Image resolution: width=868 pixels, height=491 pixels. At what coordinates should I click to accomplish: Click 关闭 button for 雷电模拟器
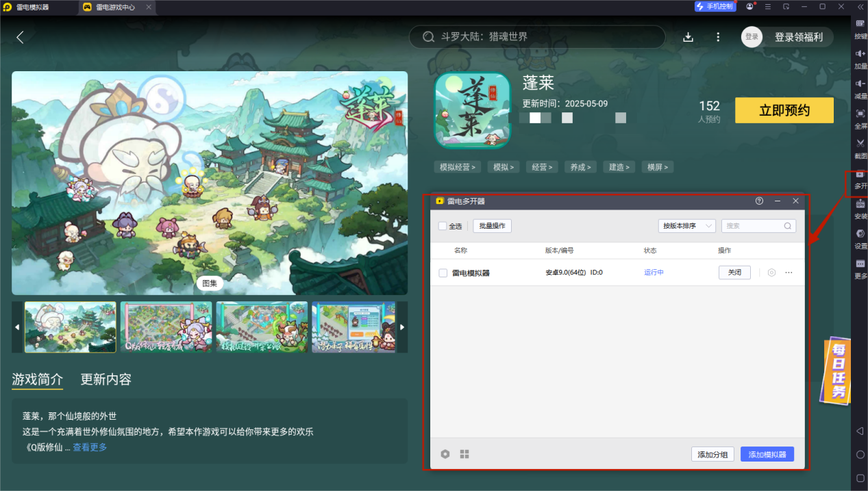pos(734,273)
